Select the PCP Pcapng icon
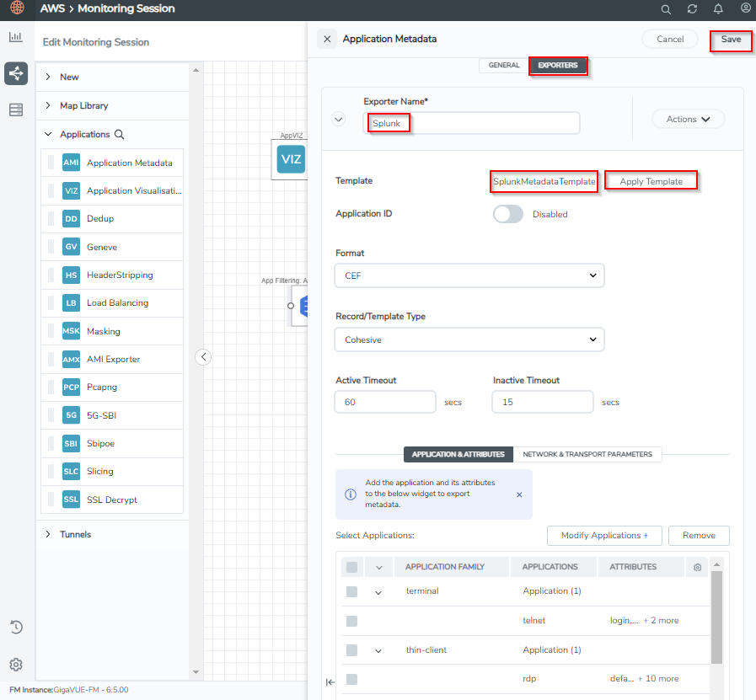The image size is (756, 700). pyautogui.click(x=71, y=387)
